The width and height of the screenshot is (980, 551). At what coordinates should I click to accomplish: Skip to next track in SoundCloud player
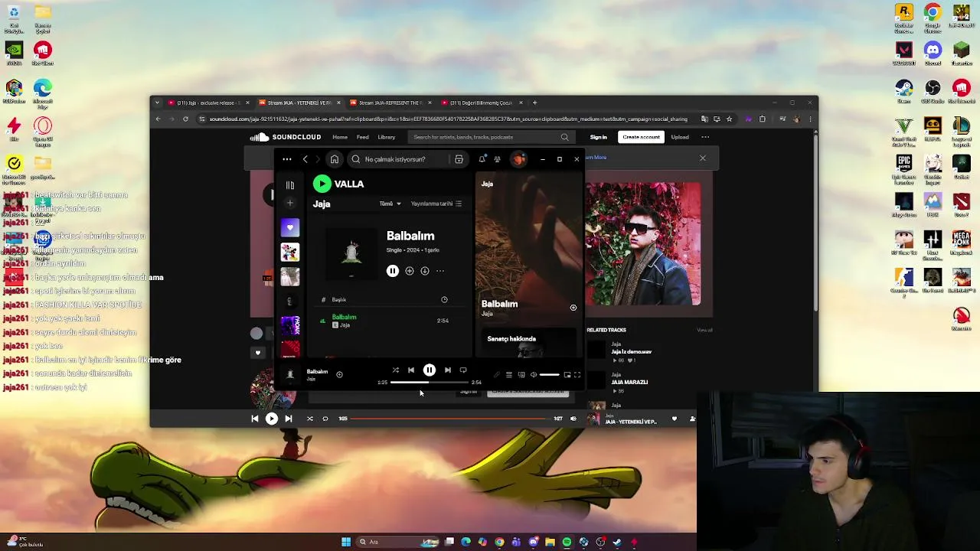[x=289, y=419]
